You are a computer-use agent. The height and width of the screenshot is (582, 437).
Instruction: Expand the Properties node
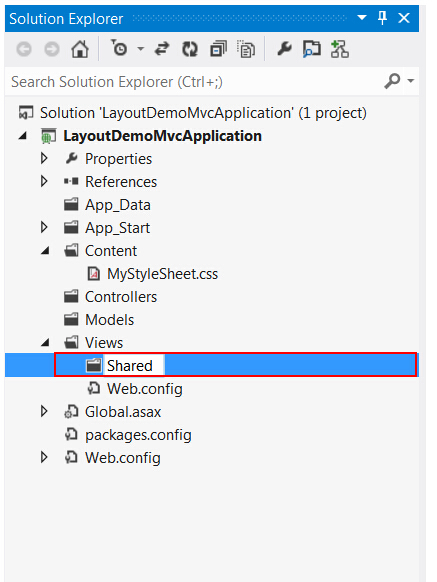click(x=44, y=158)
